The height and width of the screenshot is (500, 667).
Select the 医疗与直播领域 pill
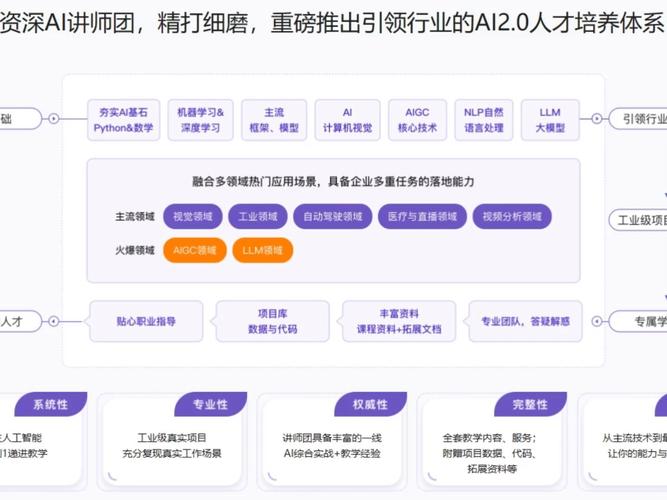422,217
